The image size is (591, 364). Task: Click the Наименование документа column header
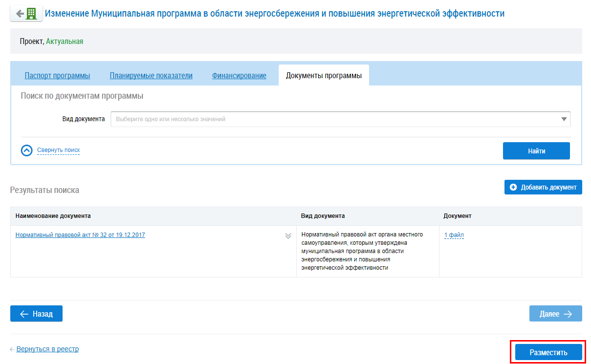(x=53, y=216)
